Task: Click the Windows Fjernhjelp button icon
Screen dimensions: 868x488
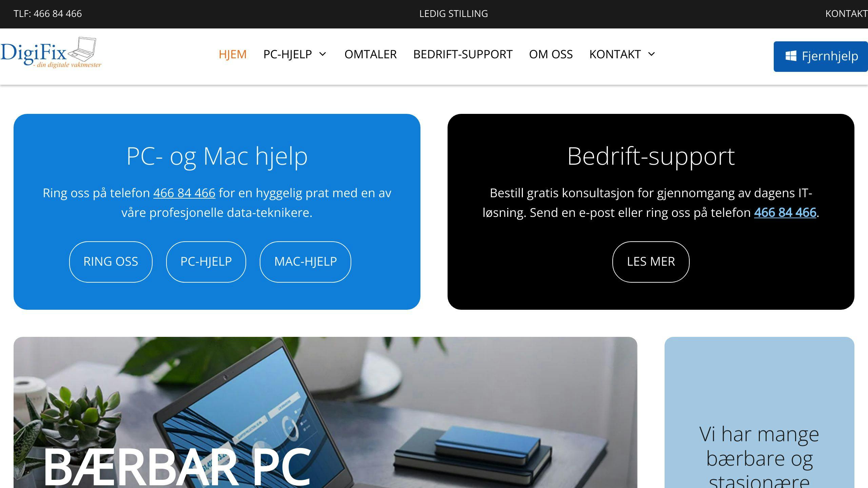Action: coord(790,57)
